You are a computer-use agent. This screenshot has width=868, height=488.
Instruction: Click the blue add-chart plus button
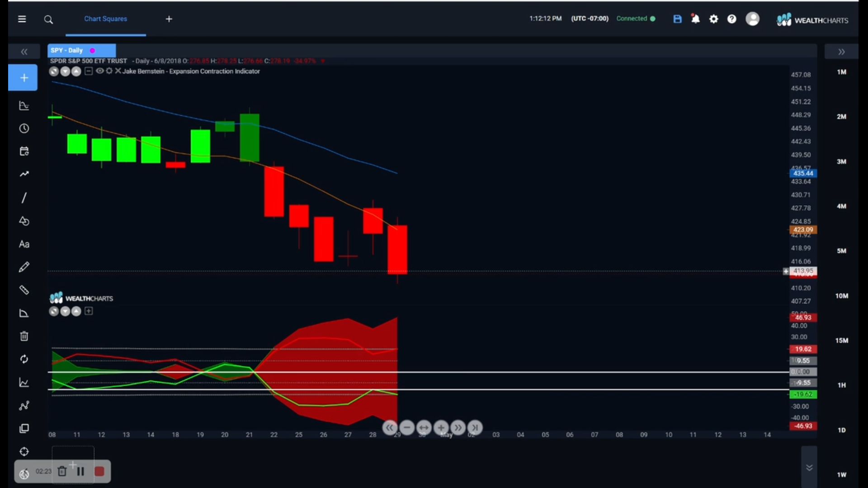[x=23, y=78]
